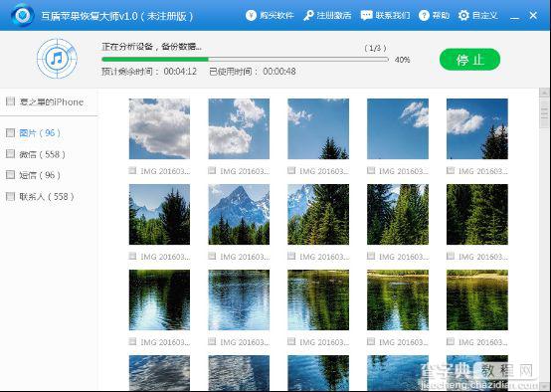Open 联系我们 chat bubble option
The image size is (551, 392).
(x=385, y=16)
